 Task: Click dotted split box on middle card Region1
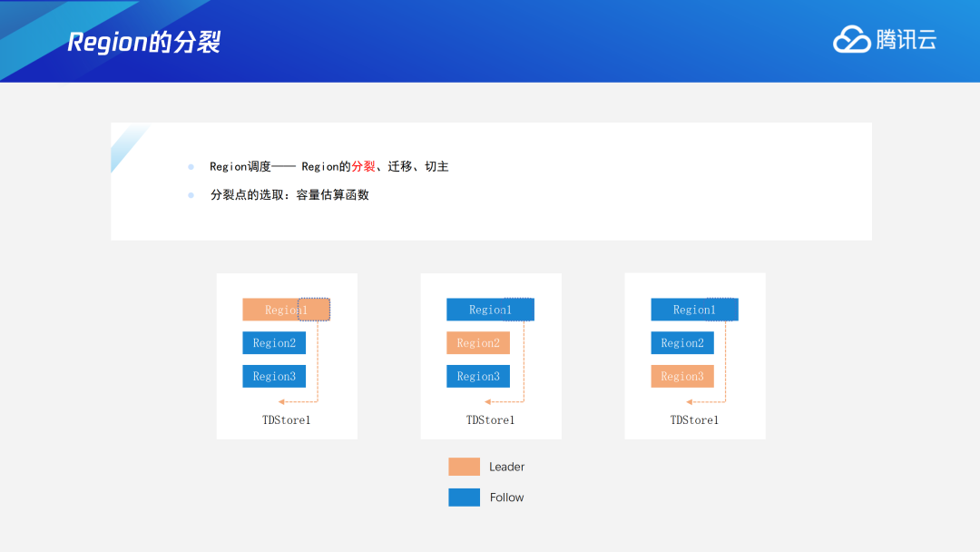point(519,310)
